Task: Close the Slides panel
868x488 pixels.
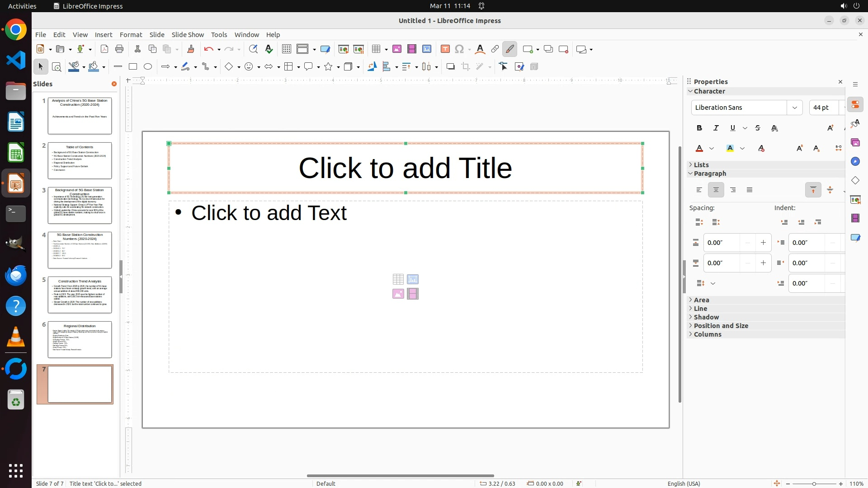Action: click(114, 84)
